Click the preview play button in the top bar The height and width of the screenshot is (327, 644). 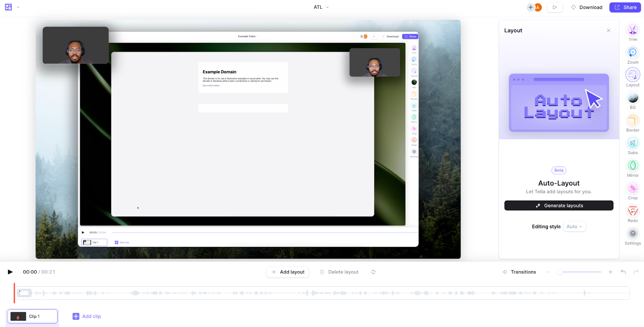[x=555, y=7]
